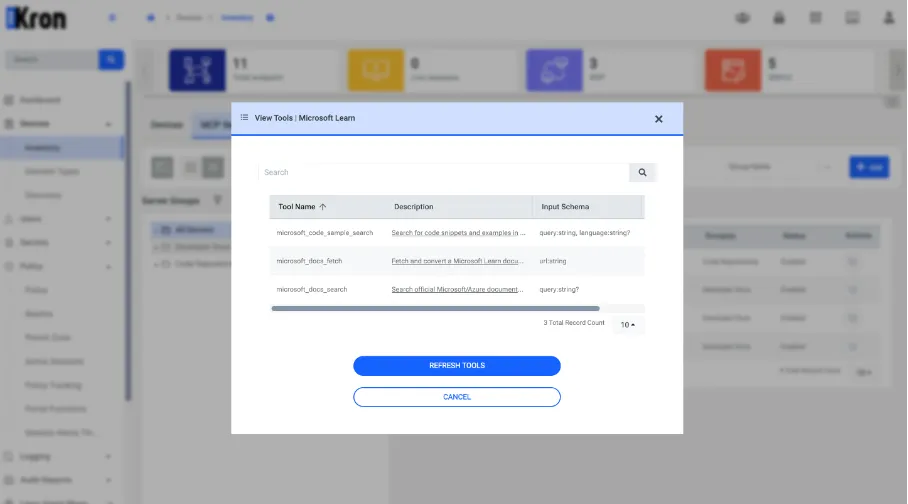Viewport: 908px width, 504px height.
Task: Click the Search field in the dialog
Action: click(x=444, y=172)
